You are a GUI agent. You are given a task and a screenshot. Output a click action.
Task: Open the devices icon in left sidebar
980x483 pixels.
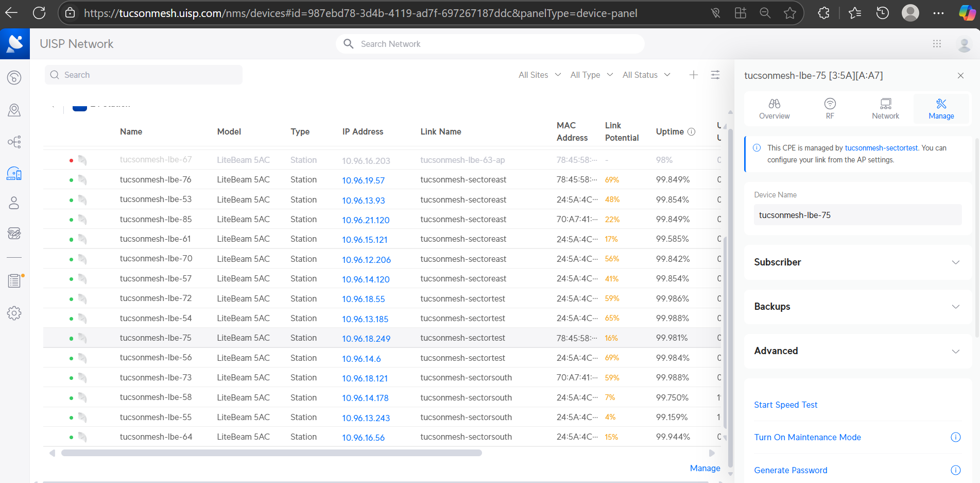pos(14,174)
